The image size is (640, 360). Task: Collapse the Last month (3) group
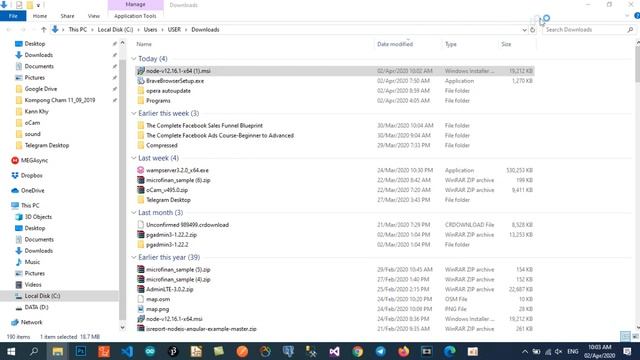tap(134, 213)
